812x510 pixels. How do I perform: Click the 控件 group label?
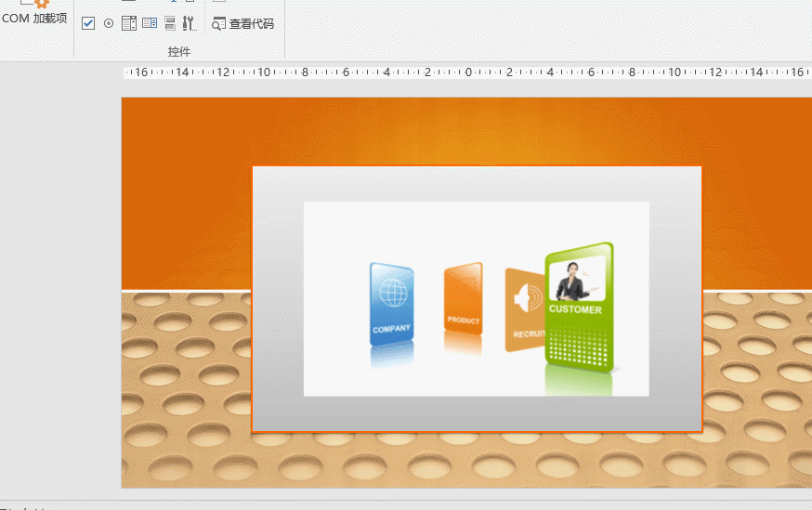tap(179, 52)
